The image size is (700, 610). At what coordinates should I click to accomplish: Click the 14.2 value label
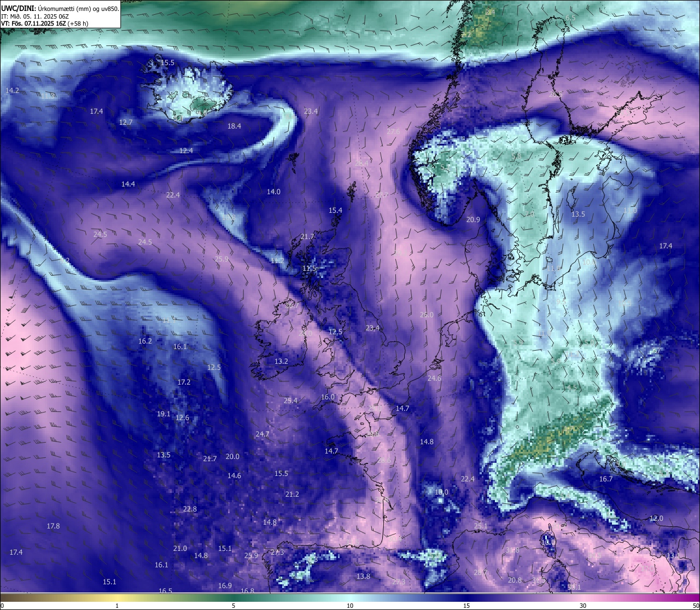pyautogui.click(x=12, y=90)
